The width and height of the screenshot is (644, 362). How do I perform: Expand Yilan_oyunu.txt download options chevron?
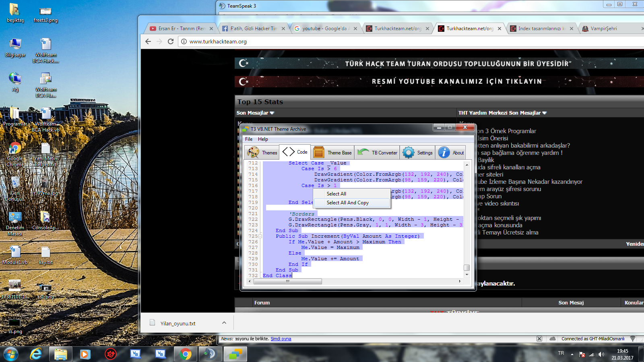[224, 323]
